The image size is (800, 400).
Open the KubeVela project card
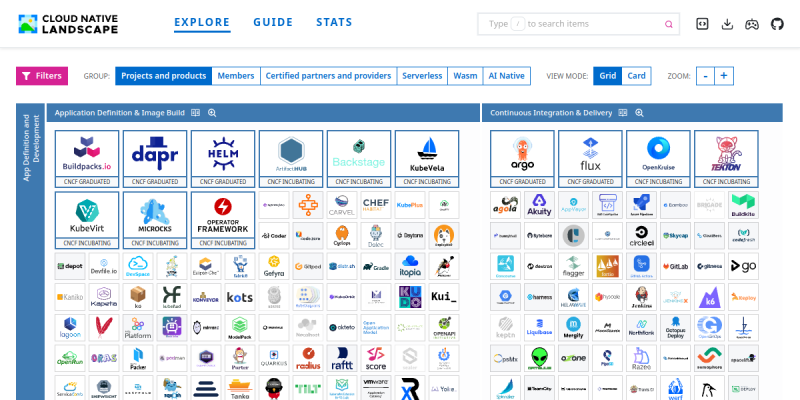tap(427, 159)
